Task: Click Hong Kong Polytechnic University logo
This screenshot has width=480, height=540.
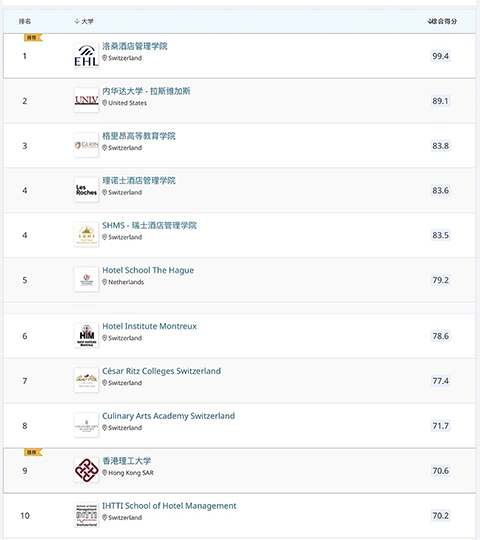Action: (86, 470)
